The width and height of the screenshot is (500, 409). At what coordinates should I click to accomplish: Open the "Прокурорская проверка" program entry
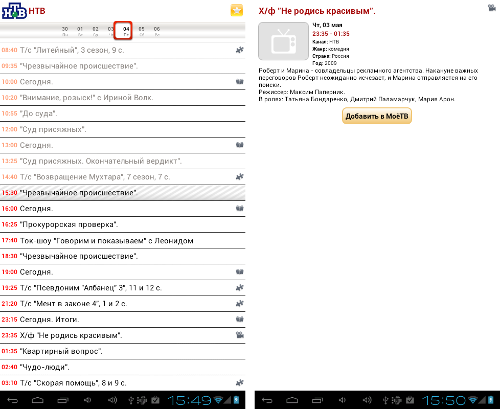pyautogui.click(x=122, y=224)
